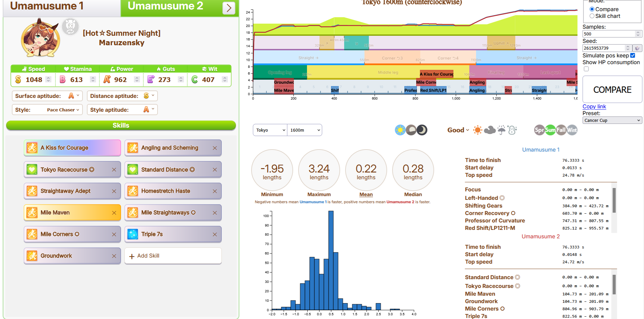Click the A Kiss for Courage bar in race chart

[436, 74]
